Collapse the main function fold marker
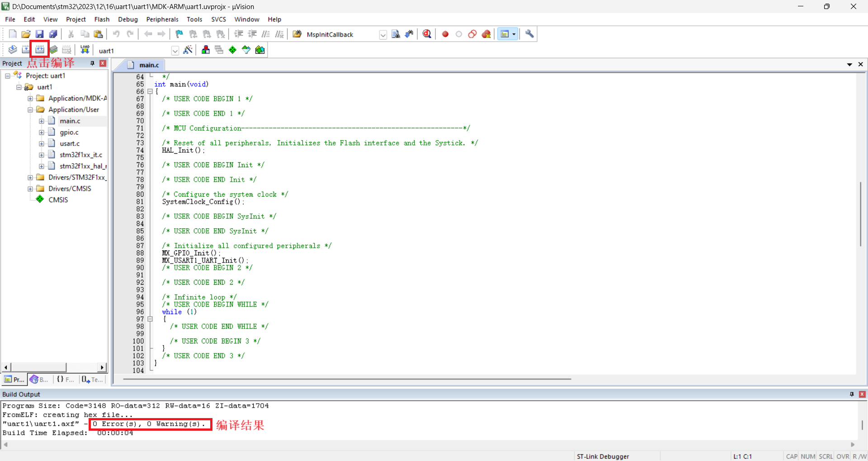This screenshot has height=461, width=868. pos(150,91)
